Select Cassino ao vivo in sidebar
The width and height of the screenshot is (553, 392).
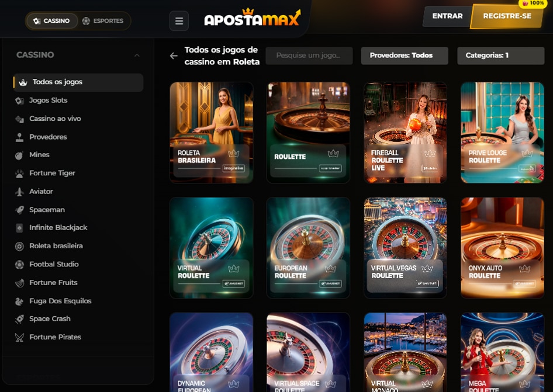coord(55,119)
